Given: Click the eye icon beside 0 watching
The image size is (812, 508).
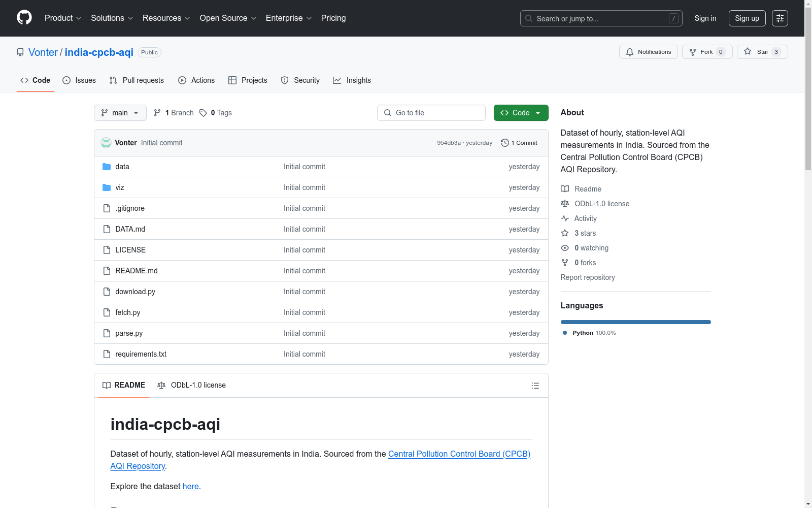Looking at the screenshot, I should (x=565, y=248).
